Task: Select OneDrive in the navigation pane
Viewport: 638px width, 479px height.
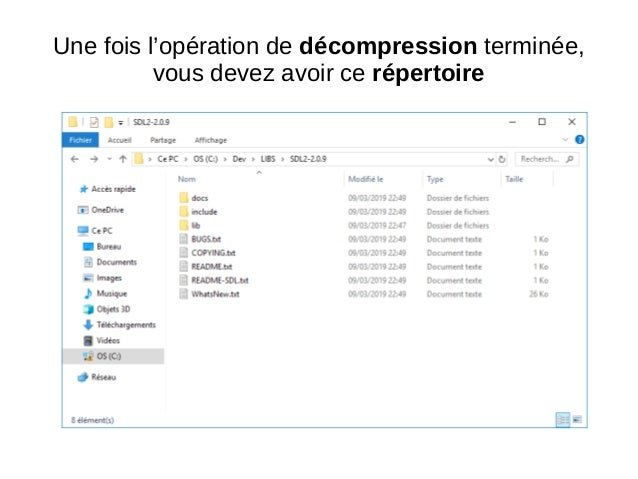Action: pyautogui.click(x=107, y=210)
